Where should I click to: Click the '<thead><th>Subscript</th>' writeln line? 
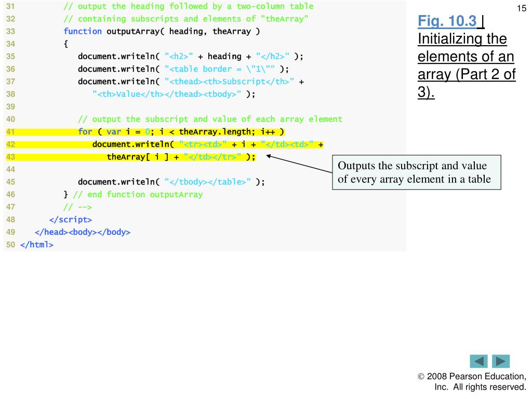pos(191,82)
